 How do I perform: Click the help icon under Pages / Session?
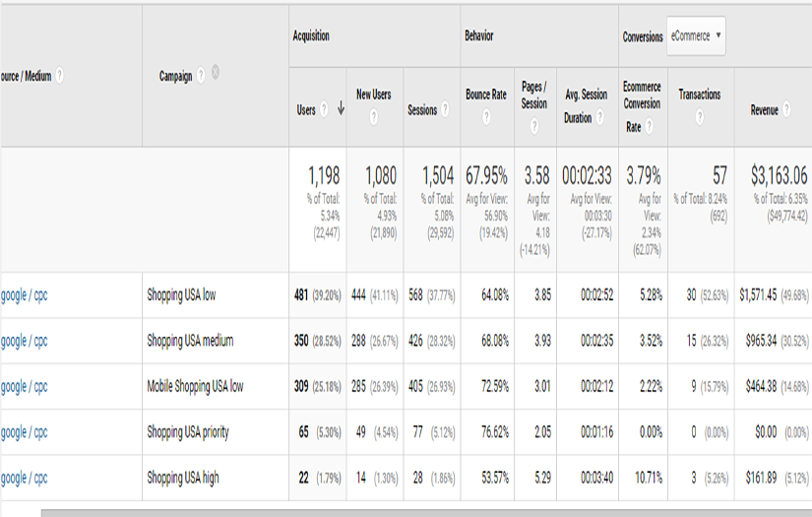coord(534,126)
